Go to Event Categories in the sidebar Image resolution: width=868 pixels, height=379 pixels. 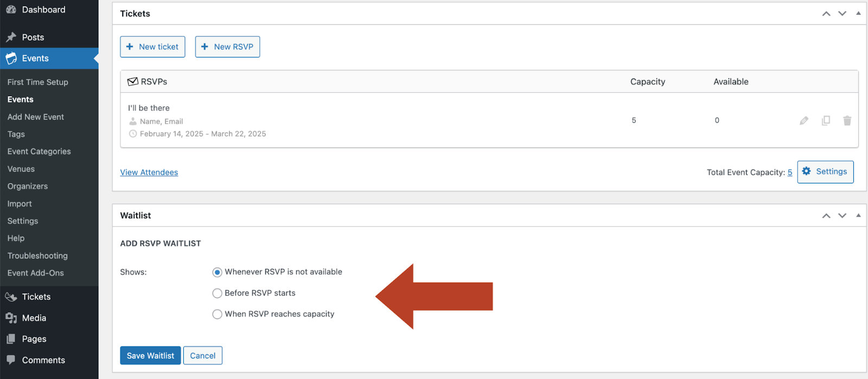39,151
